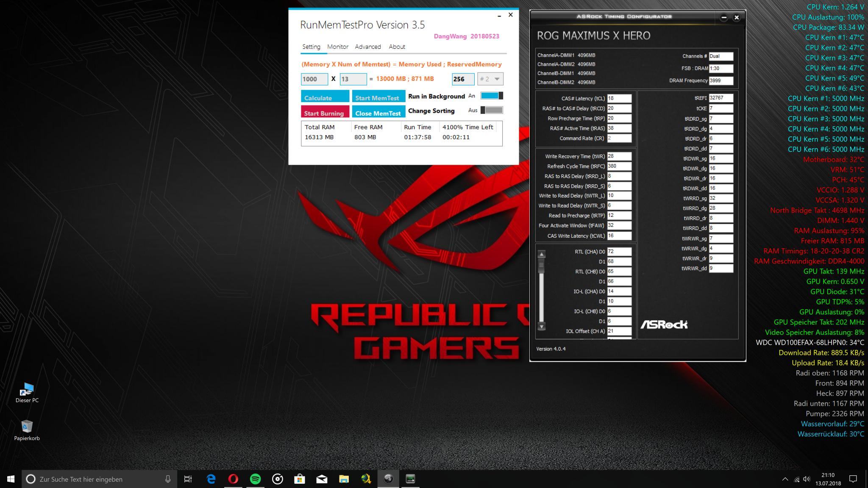Click the Start MemTest button

tap(378, 96)
